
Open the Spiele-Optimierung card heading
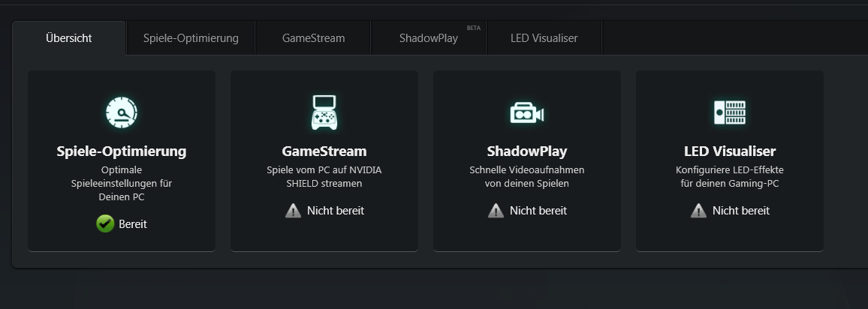121,151
